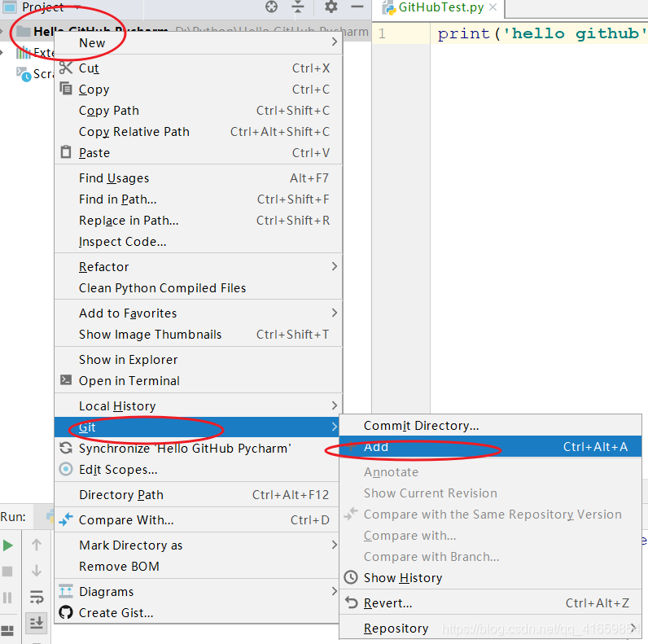Image resolution: width=648 pixels, height=644 pixels.
Task: Choose Commit Directory... in Git submenu
Action: pos(490,425)
